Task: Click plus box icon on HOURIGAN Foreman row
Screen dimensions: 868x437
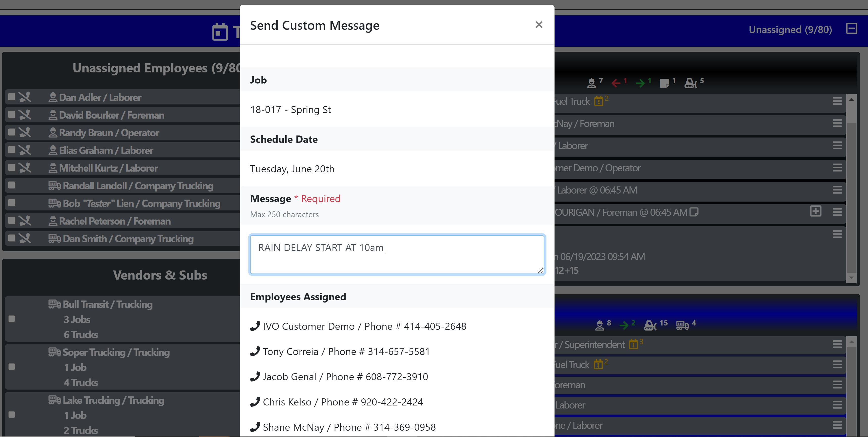Action: click(816, 212)
